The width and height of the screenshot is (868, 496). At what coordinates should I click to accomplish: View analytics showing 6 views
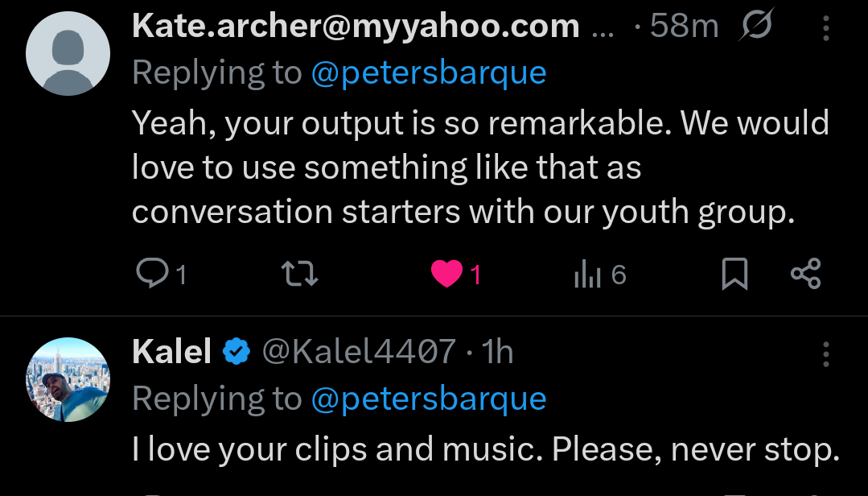[x=587, y=275]
